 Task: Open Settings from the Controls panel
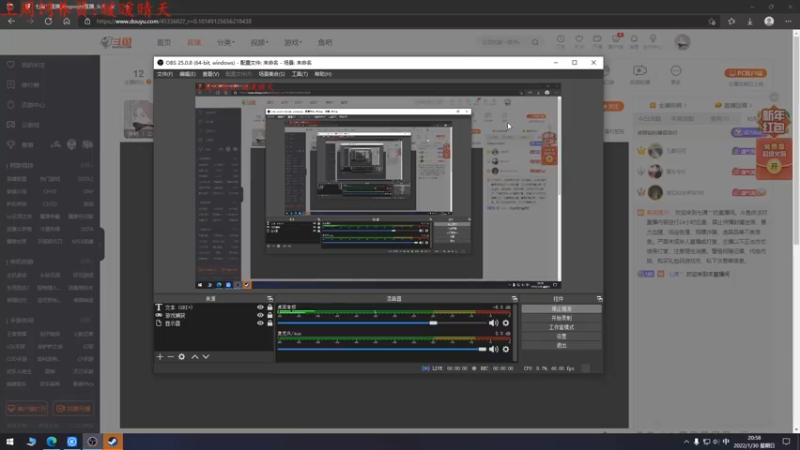point(561,336)
